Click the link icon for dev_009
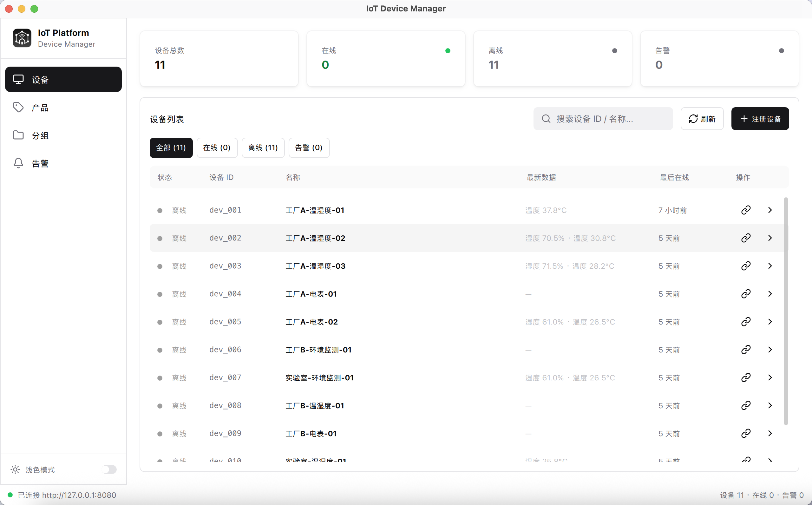812x505 pixels. (x=746, y=433)
